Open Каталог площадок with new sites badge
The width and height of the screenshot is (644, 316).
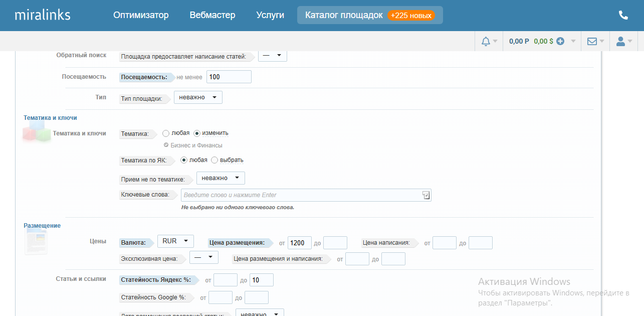(370, 15)
